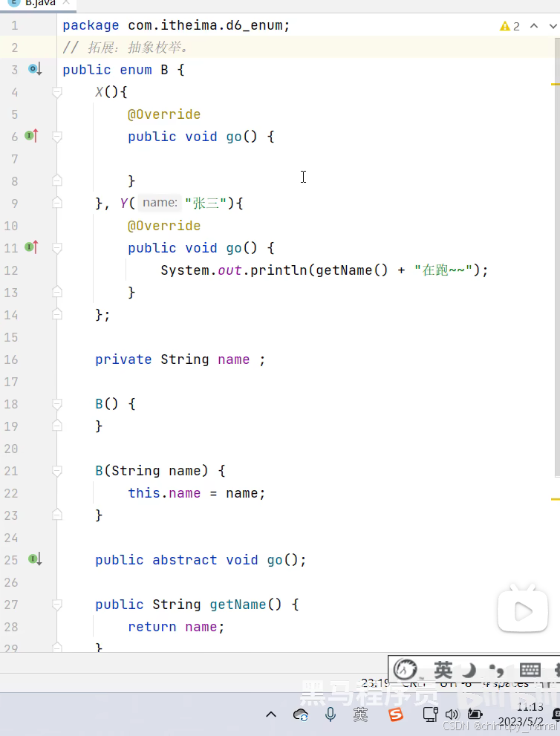The height and width of the screenshot is (736, 560).
Task: Click the microphone icon in system tray
Action: click(x=331, y=714)
